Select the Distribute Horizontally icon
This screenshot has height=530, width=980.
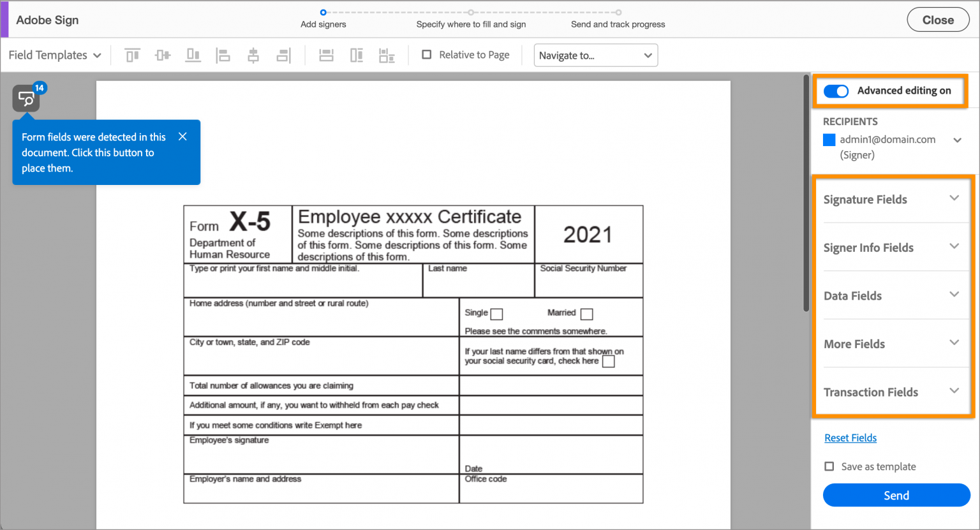326,55
